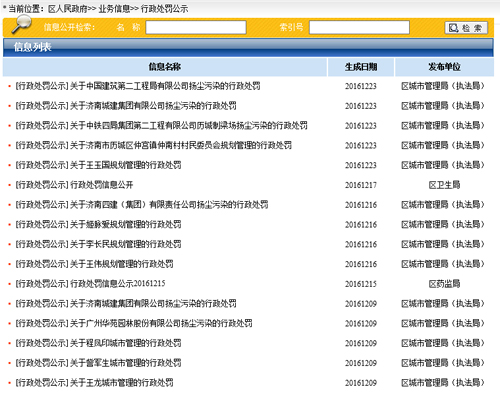Click the 名称 search input field
Screen dimensions: 500x393
[196, 27]
